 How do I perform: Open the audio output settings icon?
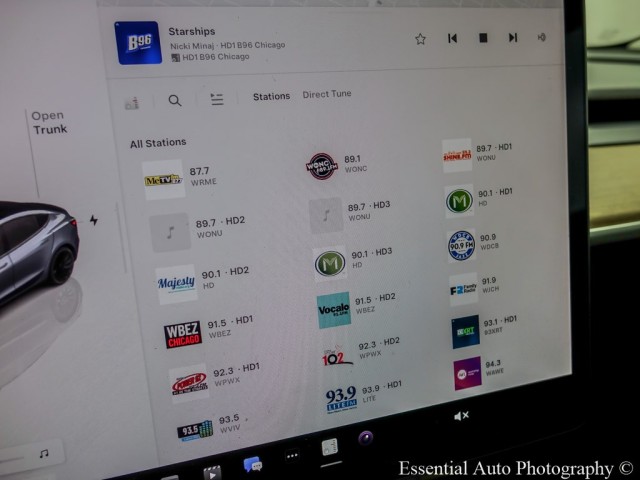click(541, 38)
